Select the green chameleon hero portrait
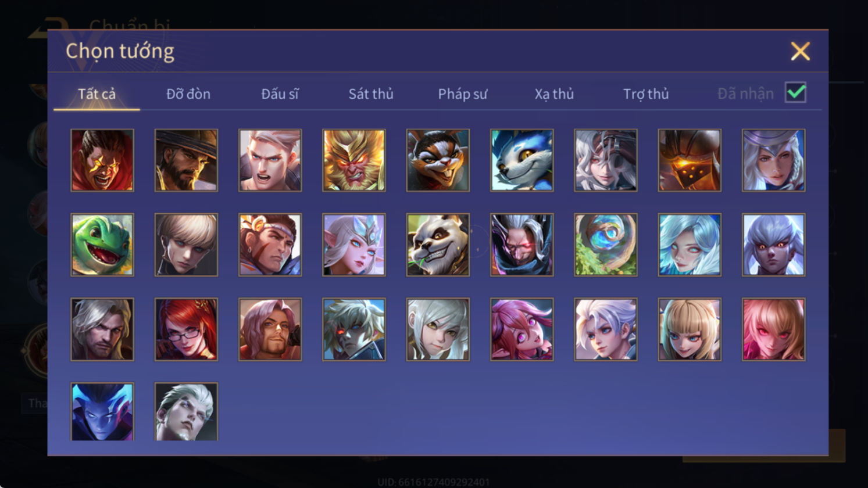This screenshot has width=868, height=488. (102, 245)
